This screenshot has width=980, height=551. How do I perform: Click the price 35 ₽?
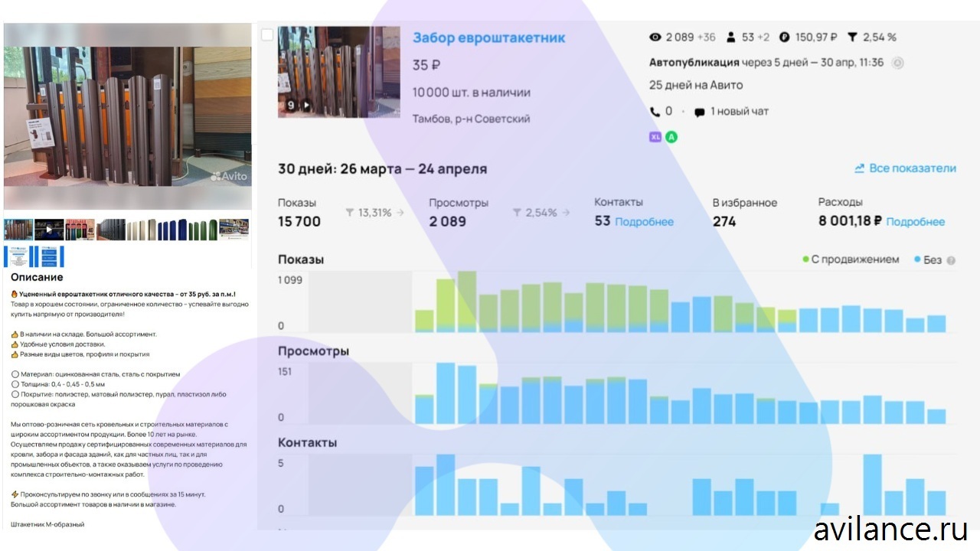pyautogui.click(x=426, y=65)
